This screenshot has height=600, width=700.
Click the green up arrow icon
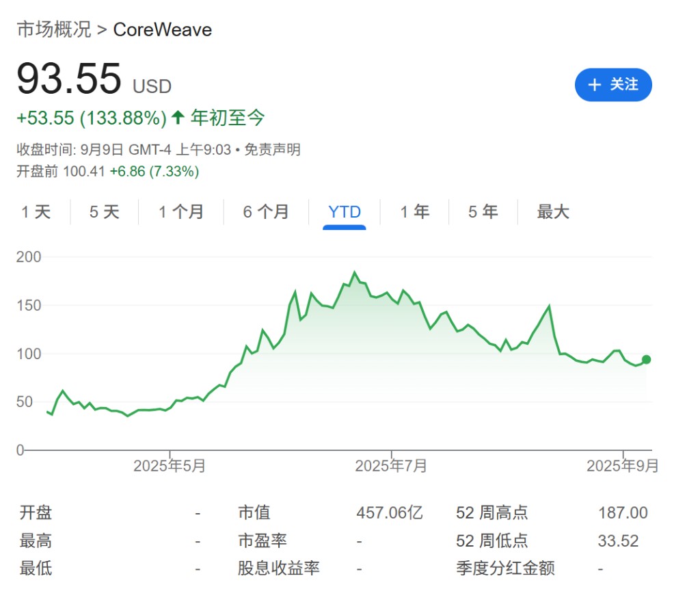(178, 118)
